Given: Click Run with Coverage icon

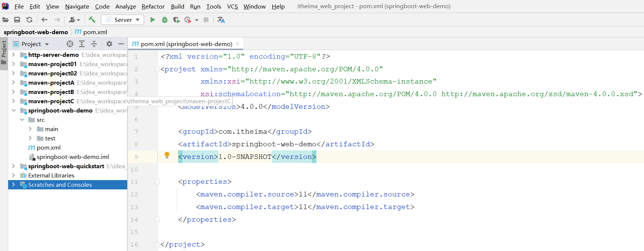Looking at the screenshot, I should pyautogui.click(x=176, y=20).
